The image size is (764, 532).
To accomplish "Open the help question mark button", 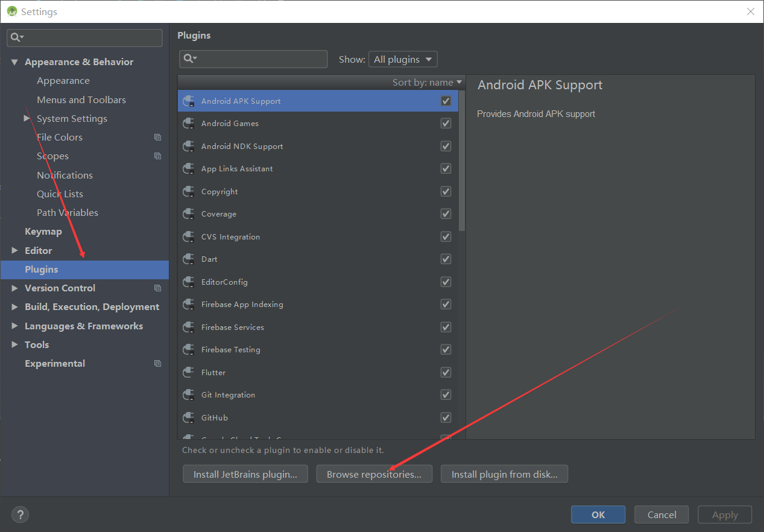I will 20,515.
